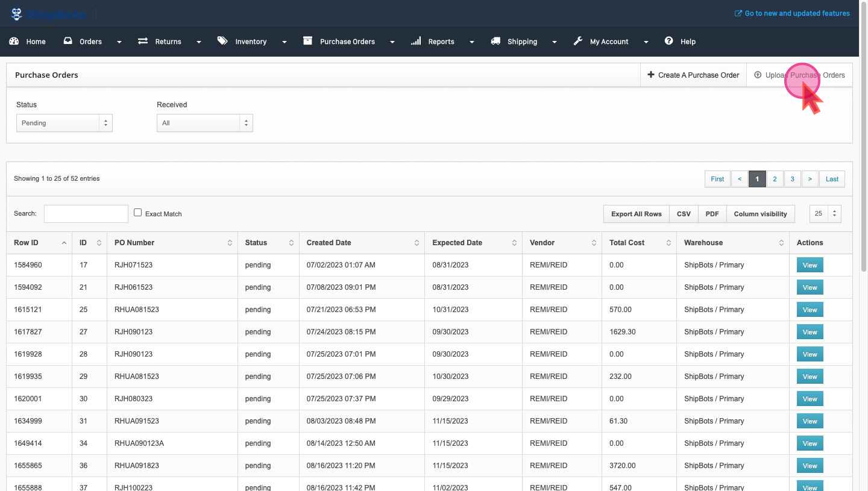This screenshot has height=491, width=868.
Task: Sort by Expected Date column arrows
Action: pos(514,243)
